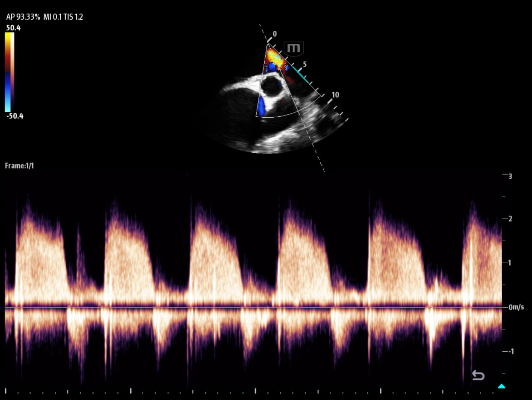Viewport: 532px width, 400px height.
Task: Select the 50.4 upper color scale value
Action: 13,28
